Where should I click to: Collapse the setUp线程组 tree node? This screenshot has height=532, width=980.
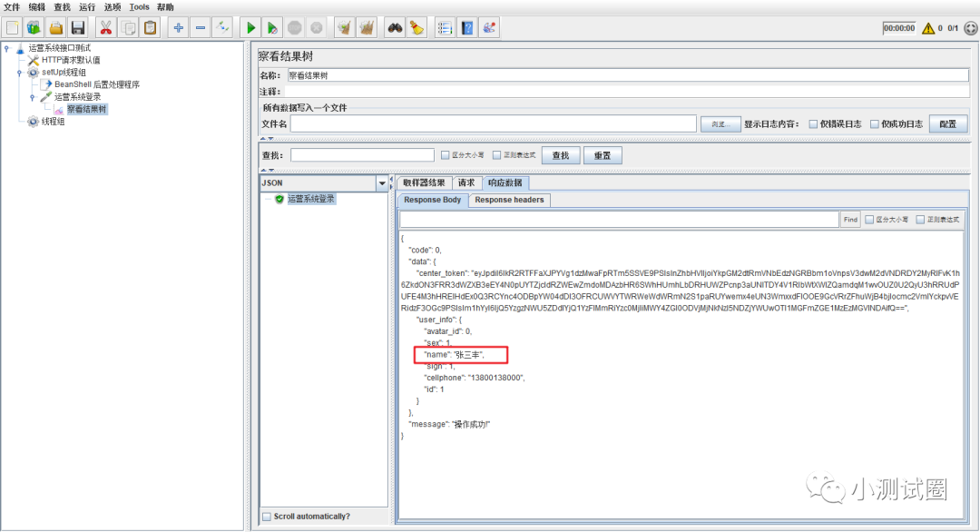[19, 73]
